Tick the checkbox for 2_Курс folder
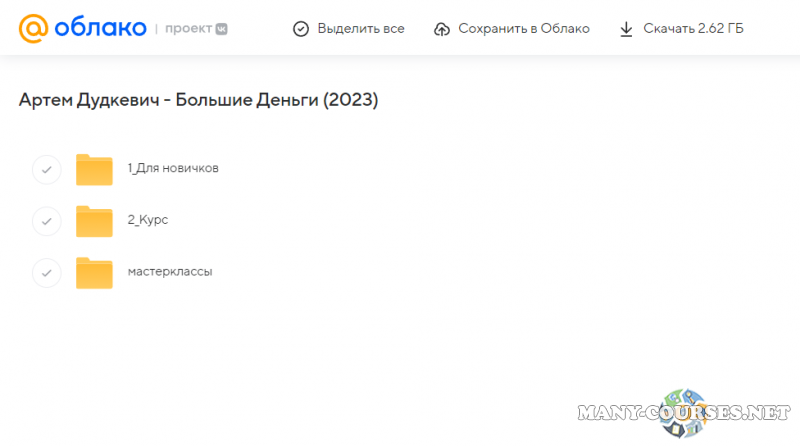The image size is (800, 446). tap(47, 221)
